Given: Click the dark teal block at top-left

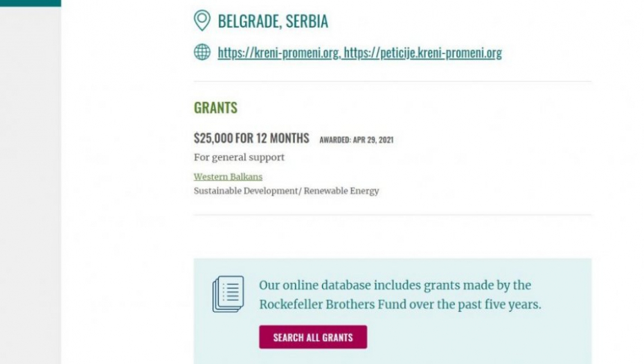Looking at the screenshot, I should 30,3.
